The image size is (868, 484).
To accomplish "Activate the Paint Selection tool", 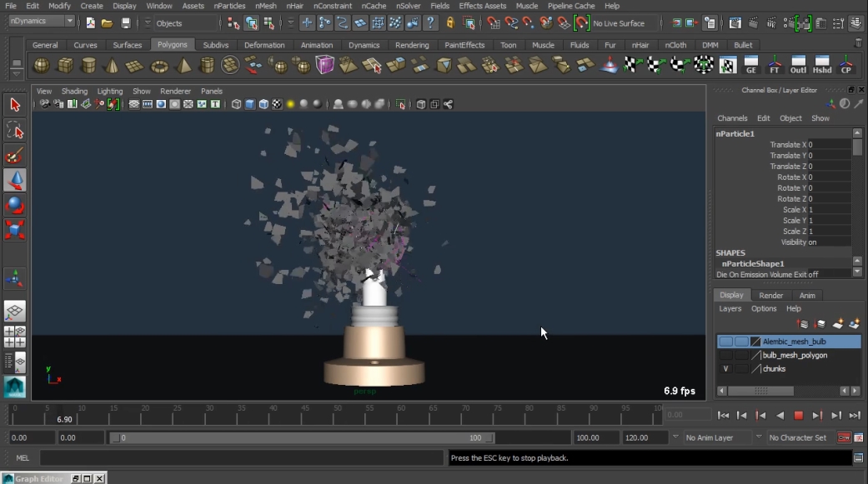I will point(14,155).
